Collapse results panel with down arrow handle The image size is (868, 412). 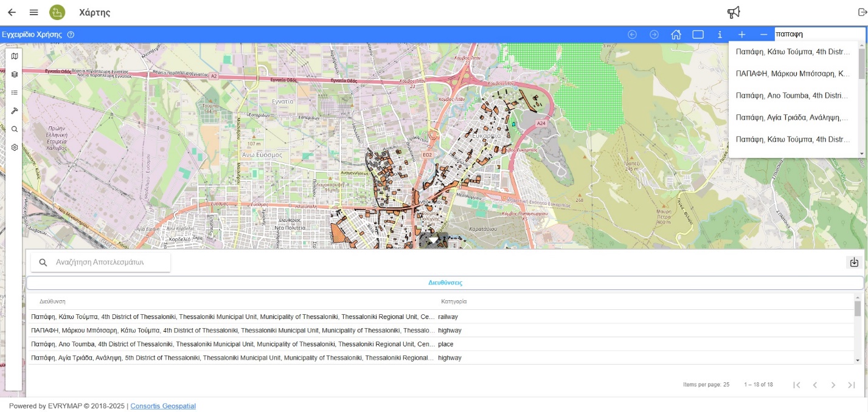(433, 241)
